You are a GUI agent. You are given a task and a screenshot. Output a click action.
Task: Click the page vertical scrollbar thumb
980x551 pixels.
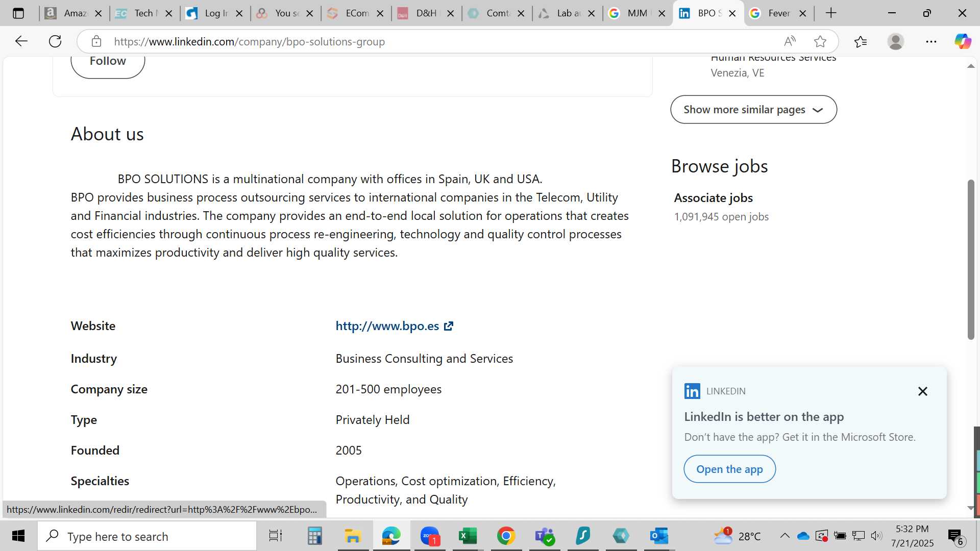click(971, 260)
